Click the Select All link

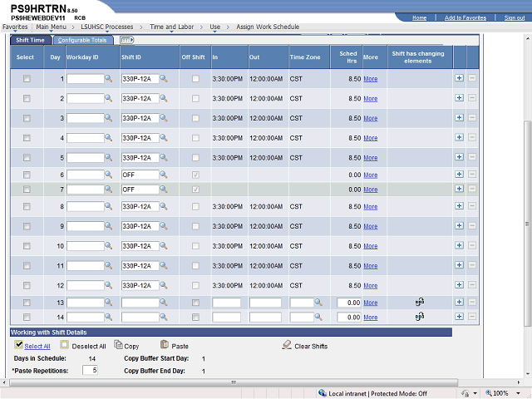tap(37, 347)
